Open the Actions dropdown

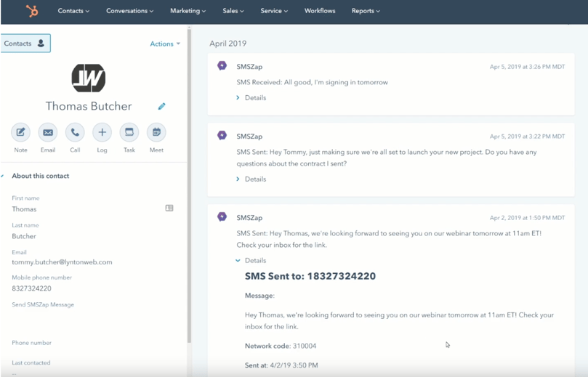(x=165, y=44)
